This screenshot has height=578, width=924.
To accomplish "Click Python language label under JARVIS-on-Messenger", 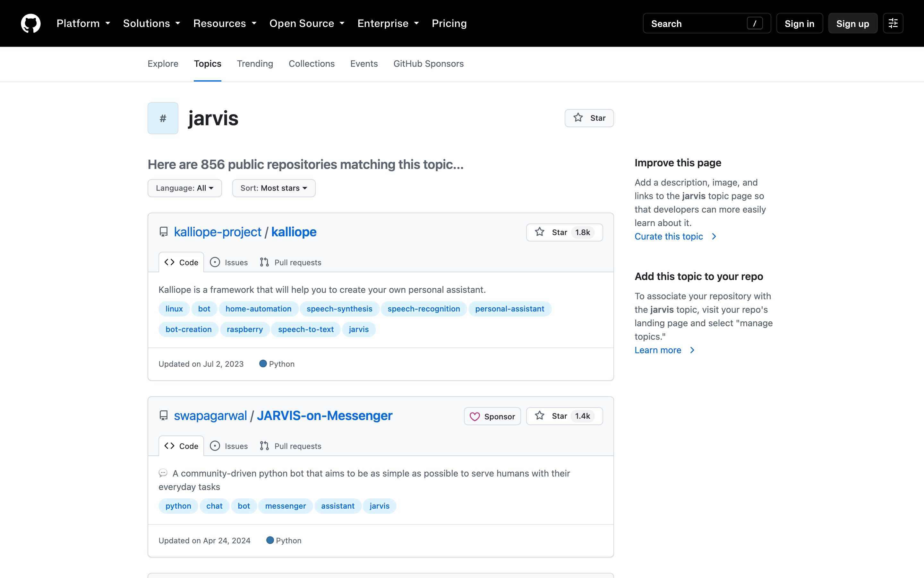I will [x=284, y=540].
